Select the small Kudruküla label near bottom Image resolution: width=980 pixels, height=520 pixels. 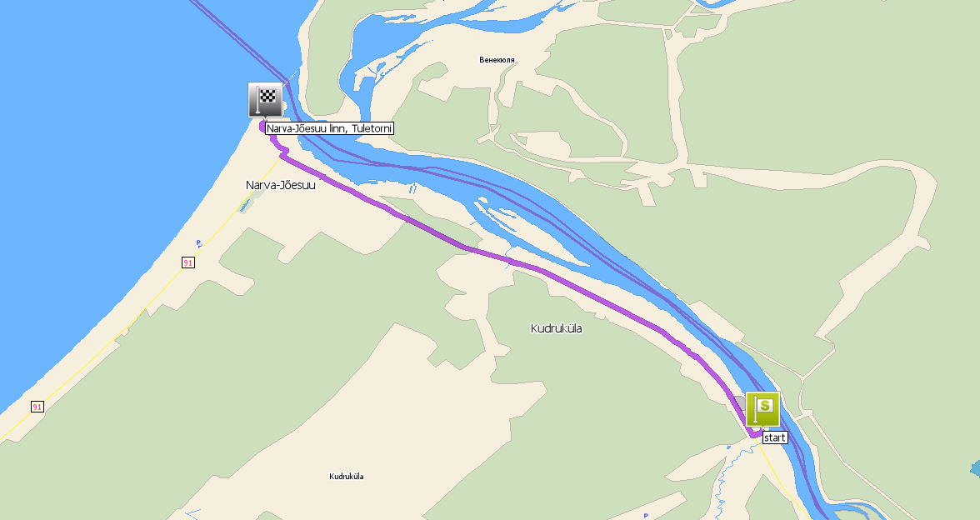347,477
